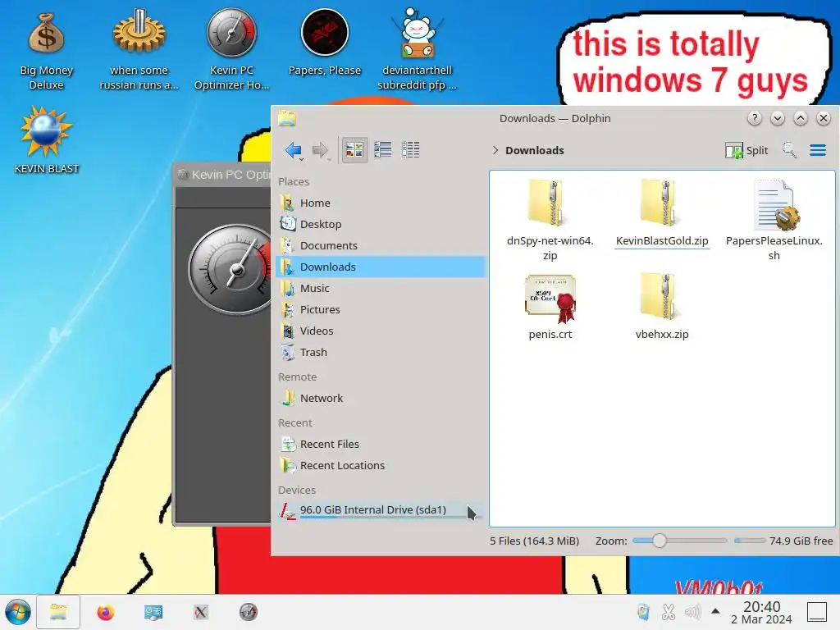Open the volume speaker tray icon
The width and height of the screenshot is (840, 630).
[692, 612]
